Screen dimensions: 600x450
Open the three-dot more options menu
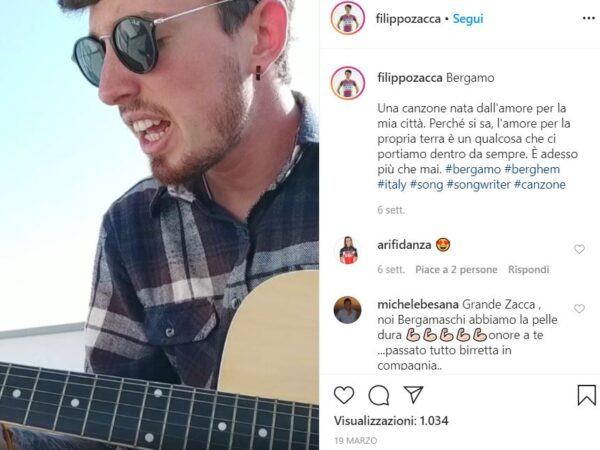(x=589, y=18)
